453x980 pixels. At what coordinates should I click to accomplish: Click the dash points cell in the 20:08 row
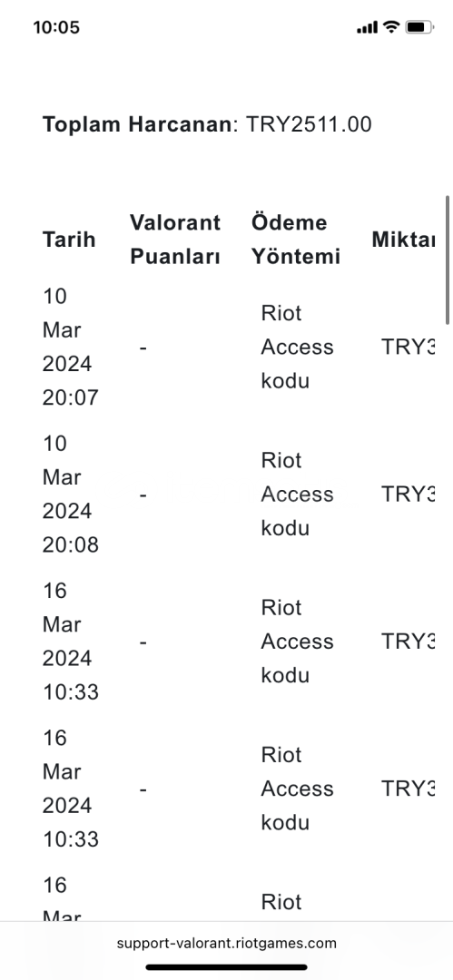(x=143, y=495)
